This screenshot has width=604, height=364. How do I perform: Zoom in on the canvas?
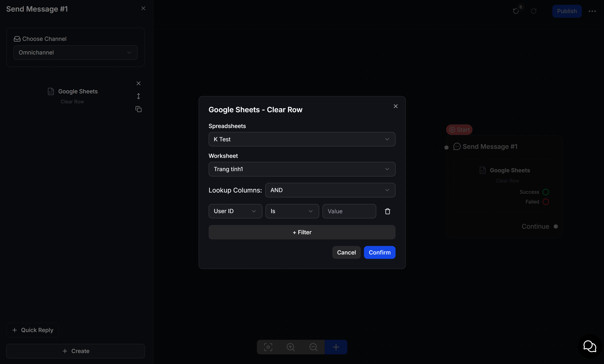(291, 347)
